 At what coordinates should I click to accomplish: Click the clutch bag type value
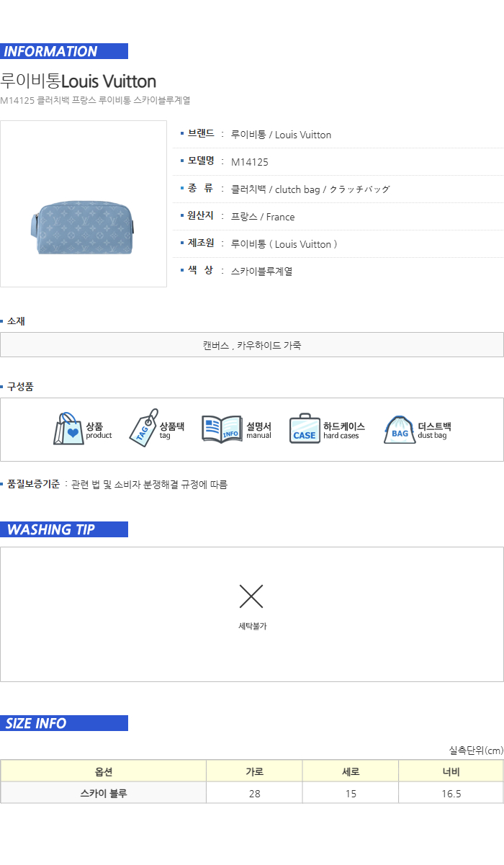[x=310, y=189]
